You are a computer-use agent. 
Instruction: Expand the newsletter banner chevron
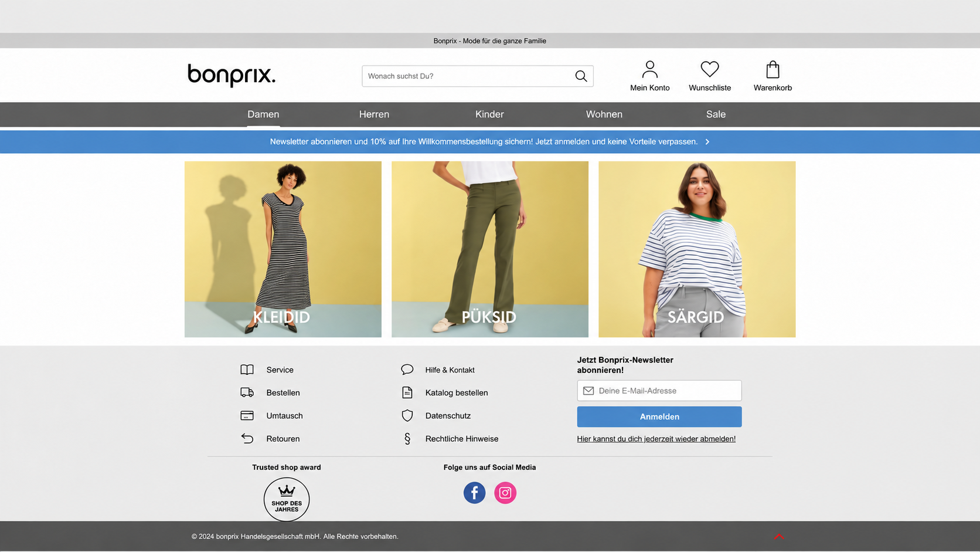point(707,142)
